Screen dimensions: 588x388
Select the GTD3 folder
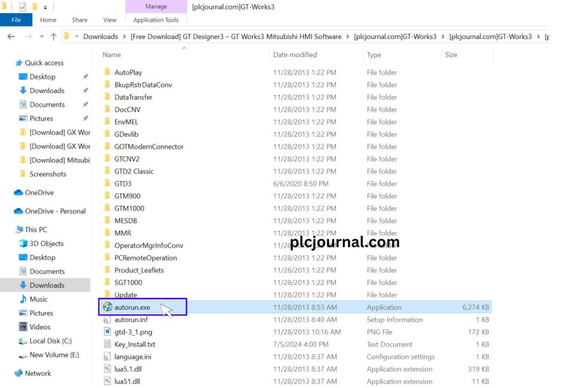coord(123,184)
